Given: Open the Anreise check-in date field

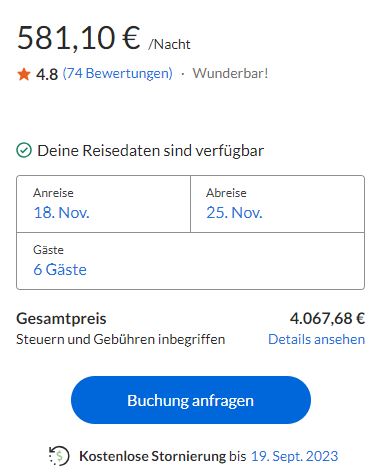Looking at the screenshot, I should point(103,204).
